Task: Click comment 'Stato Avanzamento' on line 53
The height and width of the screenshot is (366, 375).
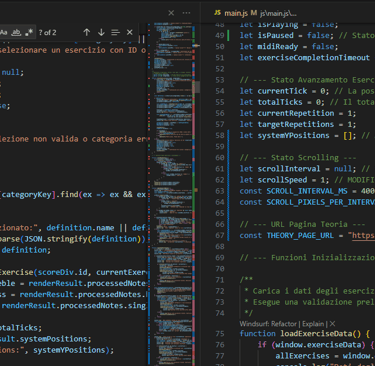Action: (309, 80)
